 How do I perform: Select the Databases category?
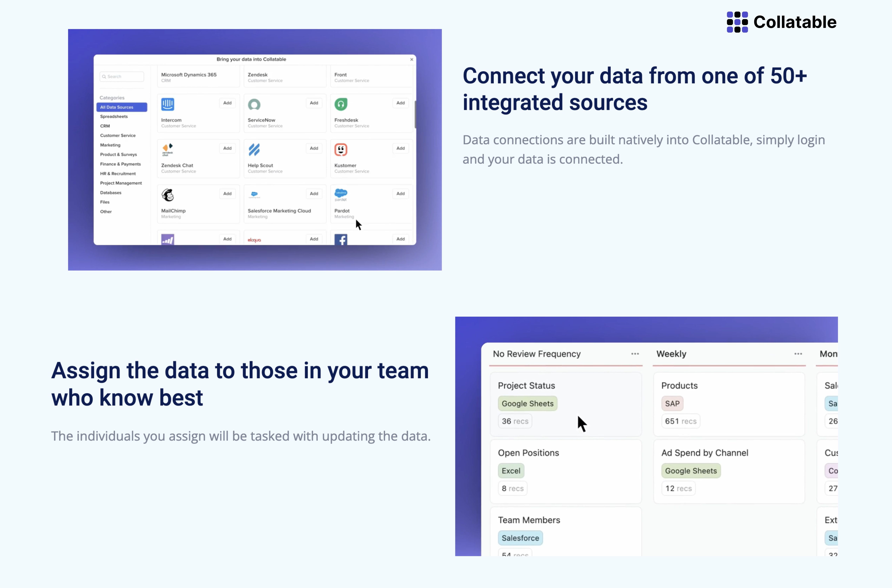111,192
